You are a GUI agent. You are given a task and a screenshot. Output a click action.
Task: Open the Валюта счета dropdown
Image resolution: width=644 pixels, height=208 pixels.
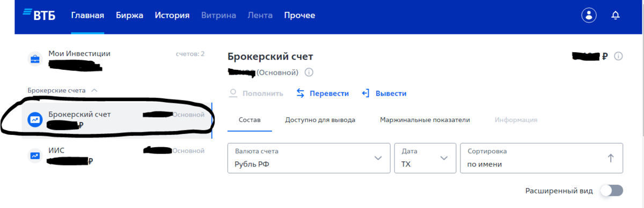tap(310, 158)
